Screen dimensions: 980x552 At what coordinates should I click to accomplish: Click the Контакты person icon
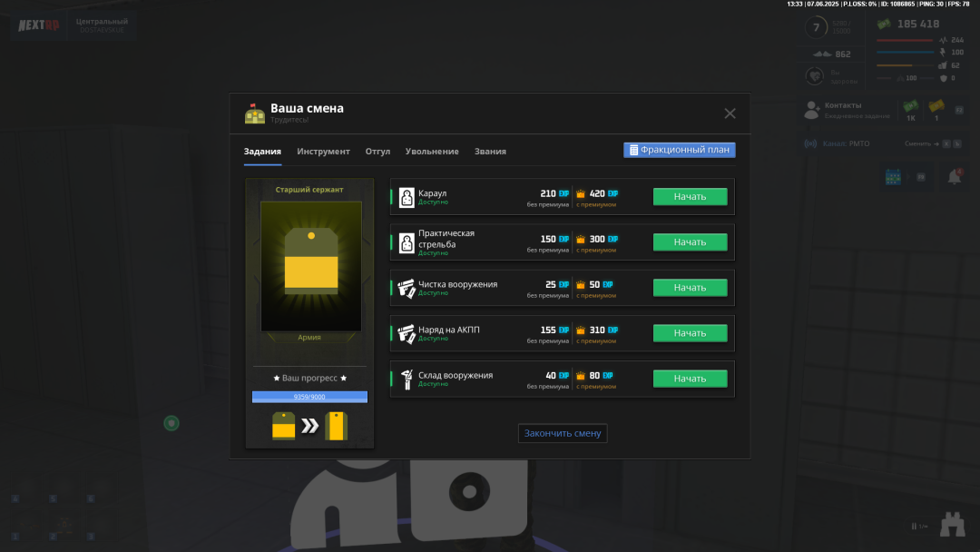(812, 110)
